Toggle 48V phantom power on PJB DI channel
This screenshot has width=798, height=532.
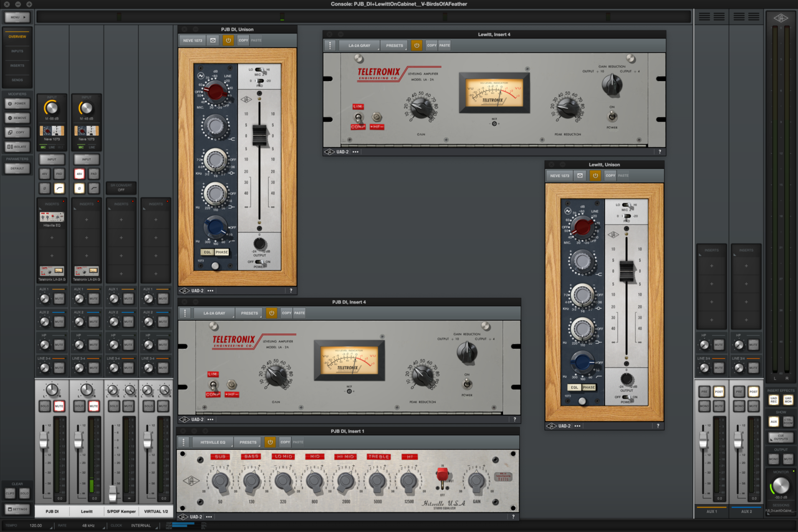pyautogui.click(x=45, y=174)
